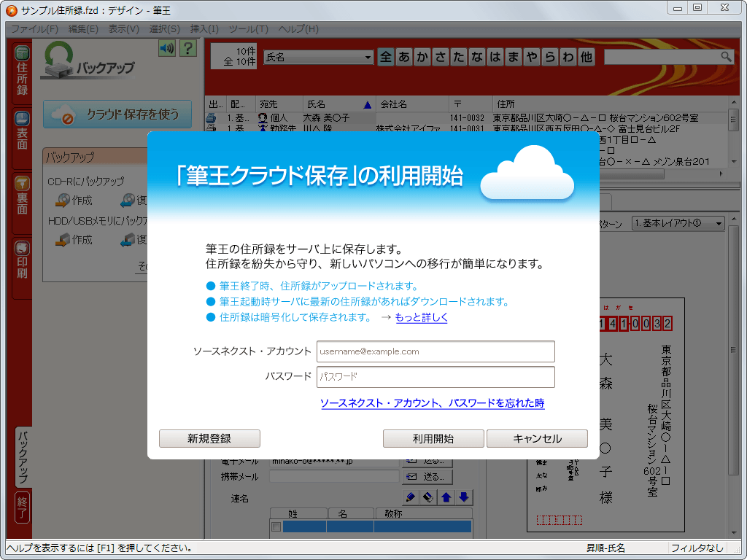747x560 pixels.
Task: Click the 連名 eraser icon
Action: [x=428, y=497]
